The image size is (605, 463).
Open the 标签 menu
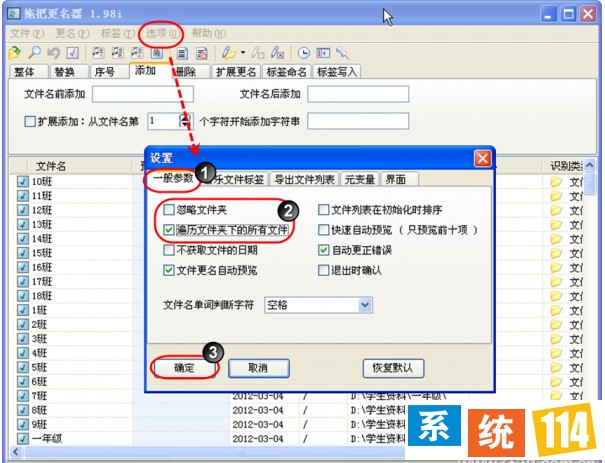coord(118,34)
